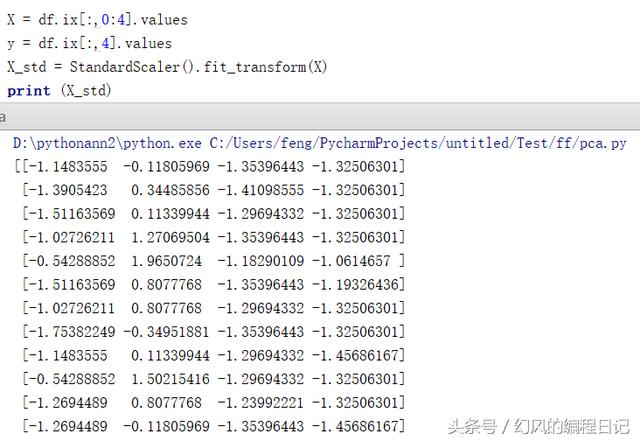Click value -1.23992221 in the output
Image resolution: width=640 pixels, height=441 pixels.
[261, 403]
